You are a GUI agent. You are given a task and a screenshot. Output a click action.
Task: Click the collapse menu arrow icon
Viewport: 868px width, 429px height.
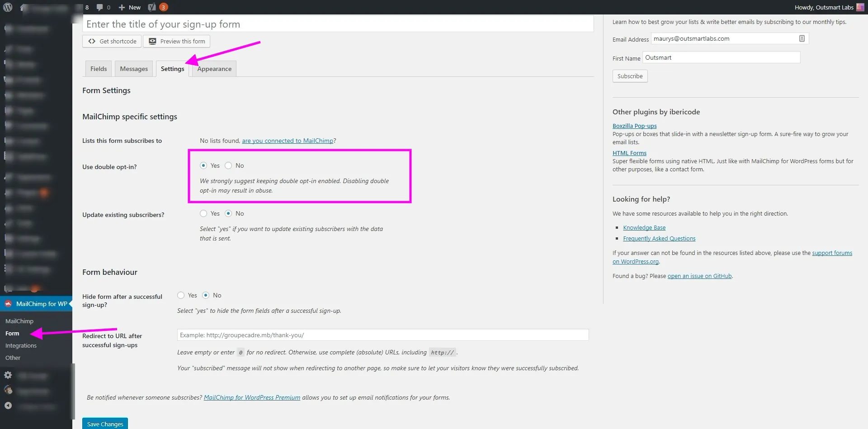click(x=8, y=405)
